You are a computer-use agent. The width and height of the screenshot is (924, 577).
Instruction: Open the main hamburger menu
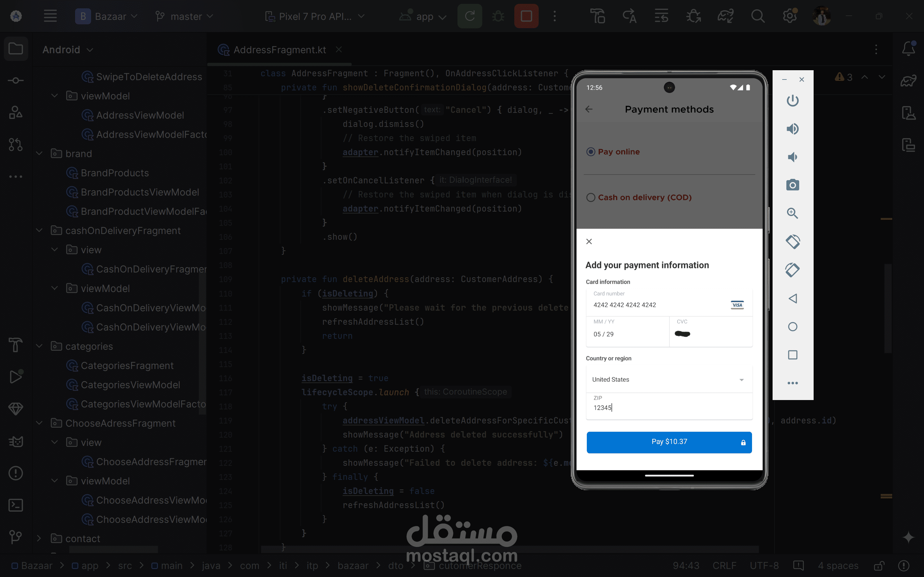pyautogui.click(x=50, y=16)
